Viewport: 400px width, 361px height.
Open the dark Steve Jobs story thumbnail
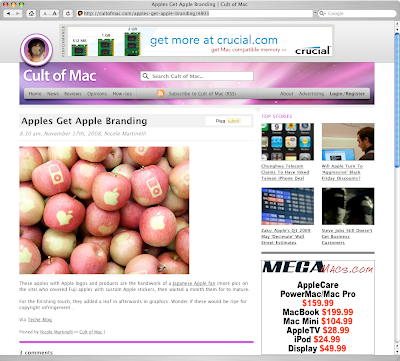(x=348, y=206)
